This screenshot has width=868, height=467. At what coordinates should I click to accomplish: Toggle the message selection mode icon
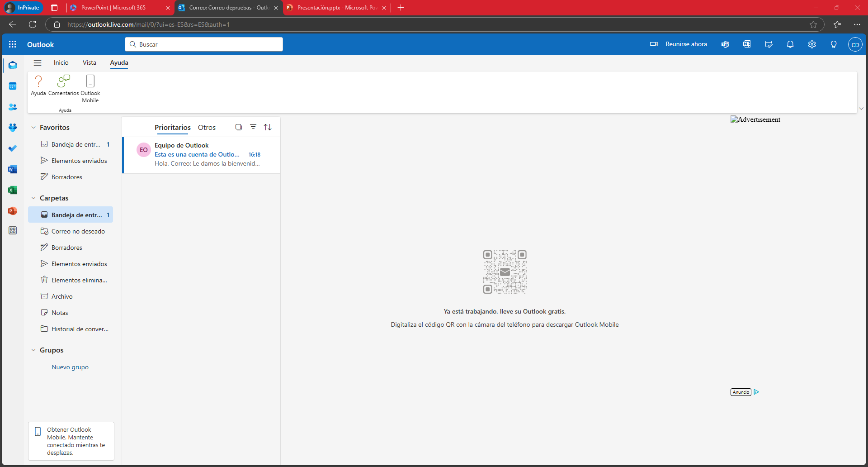239,127
